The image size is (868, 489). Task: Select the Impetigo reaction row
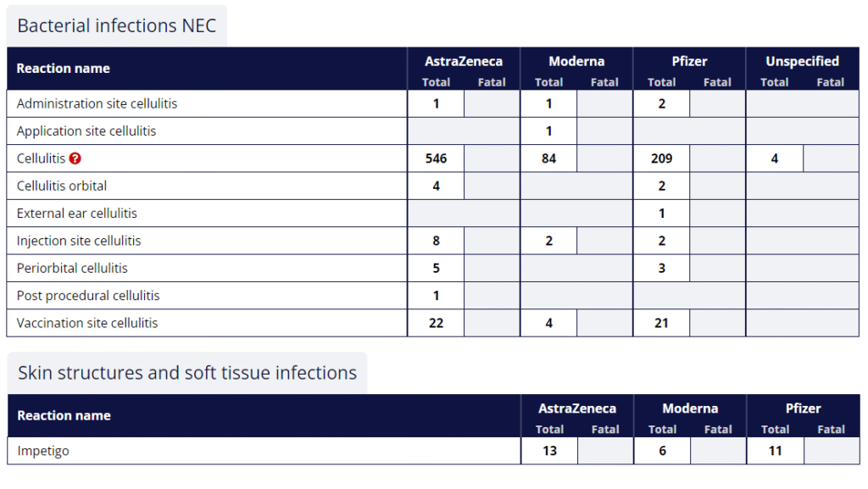pyautogui.click(x=433, y=451)
